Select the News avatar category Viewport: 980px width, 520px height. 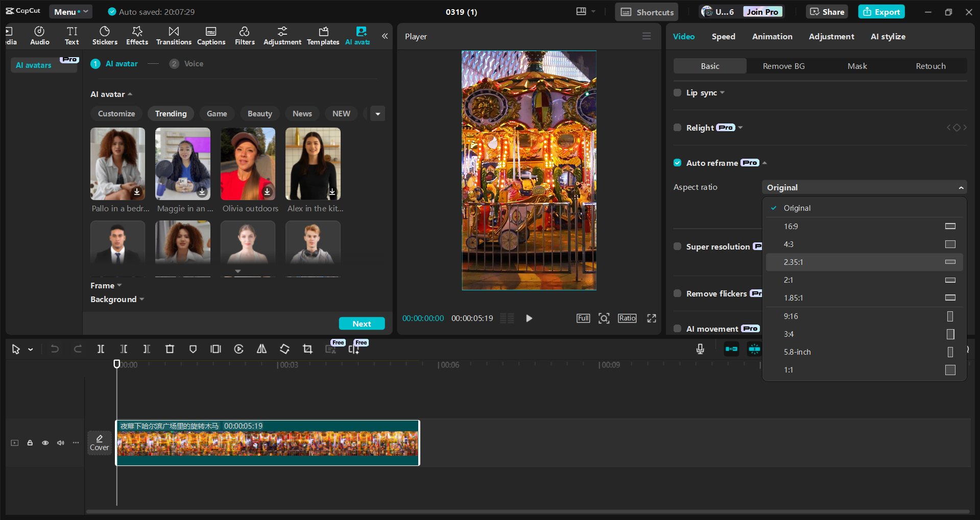(302, 113)
